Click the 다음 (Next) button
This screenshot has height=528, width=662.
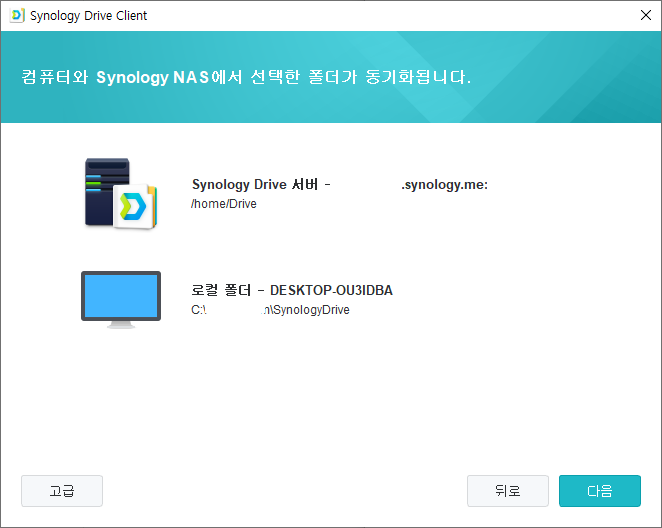click(x=600, y=491)
